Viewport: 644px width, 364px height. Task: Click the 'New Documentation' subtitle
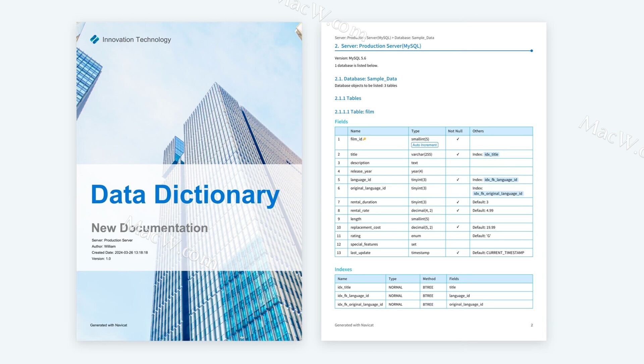pos(150,228)
